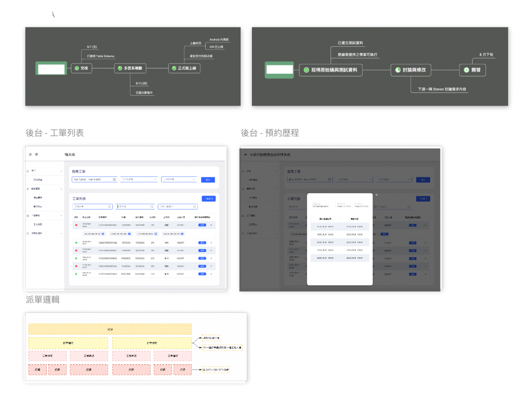Click magnifier icon of middle 工單列表 search box
Screen dimensions: 532x397
pos(152,207)
